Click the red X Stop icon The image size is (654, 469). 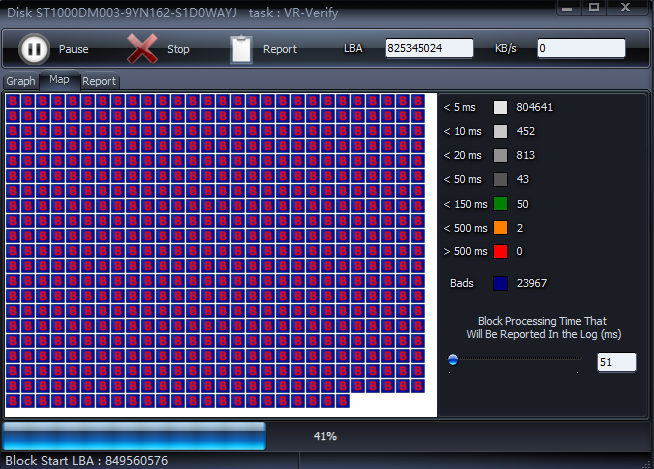pyautogui.click(x=142, y=48)
